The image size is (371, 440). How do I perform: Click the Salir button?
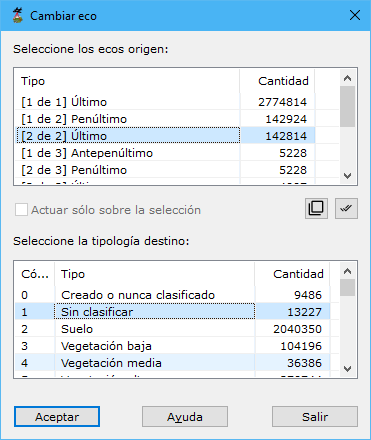315,417
